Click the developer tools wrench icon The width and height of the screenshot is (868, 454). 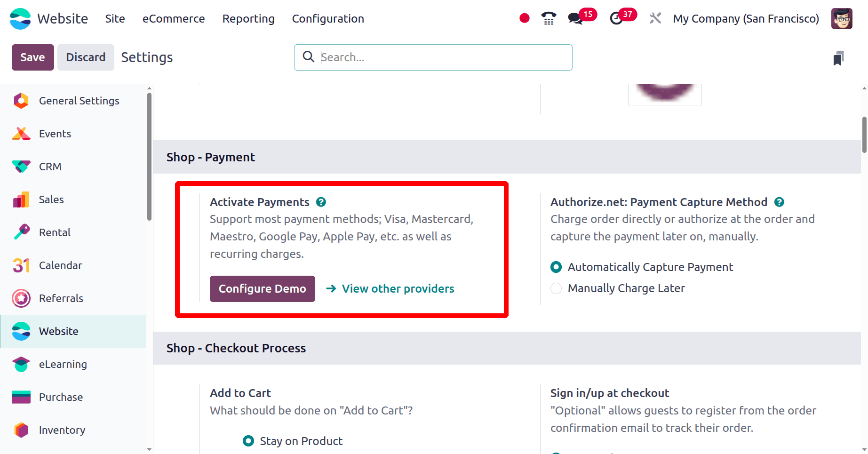click(655, 18)
